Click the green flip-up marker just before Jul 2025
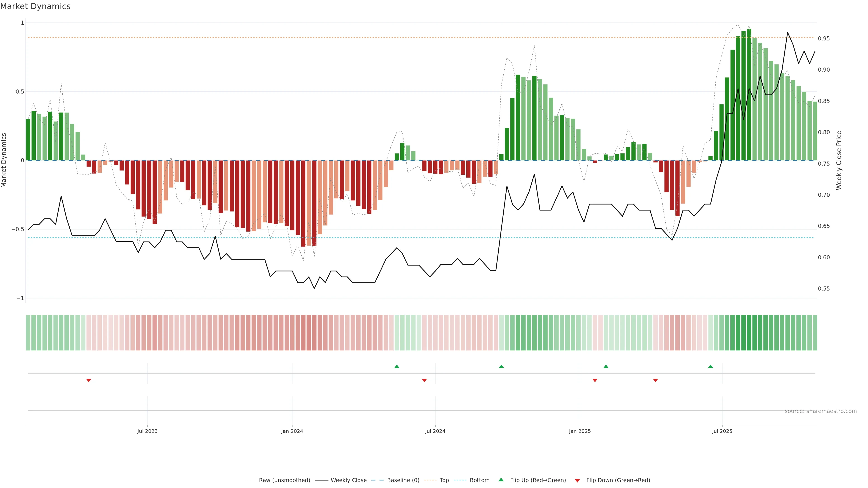 [710, 366]
